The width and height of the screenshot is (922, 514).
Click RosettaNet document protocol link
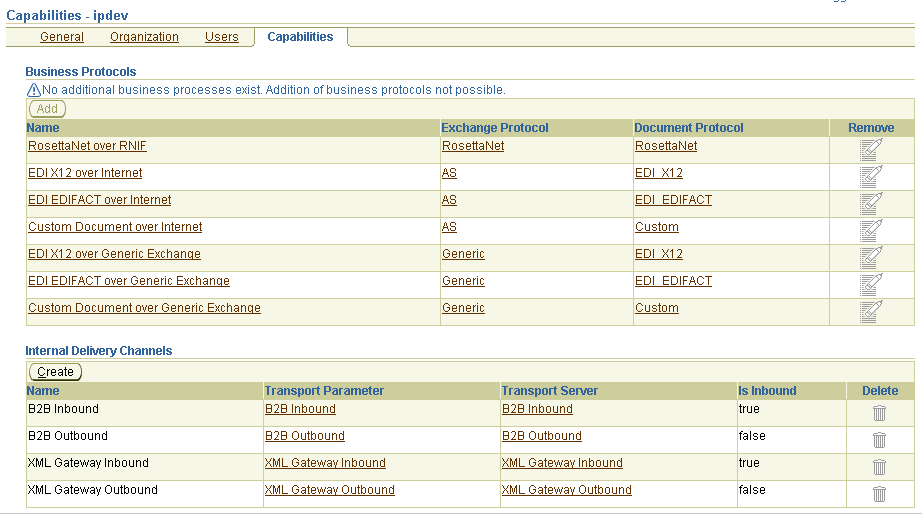click(666, 146)
